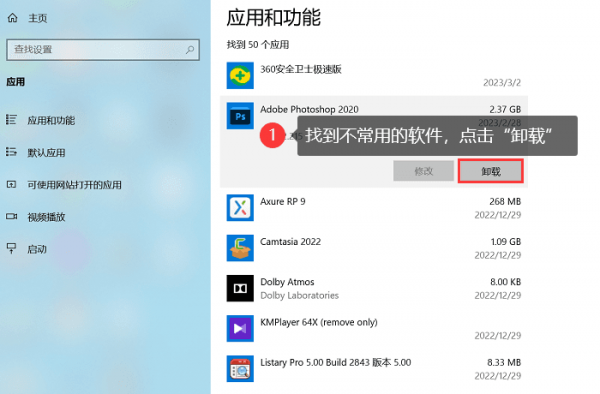
Task: Open 可使用网站打开的应用 section
Action: (74, 185)
